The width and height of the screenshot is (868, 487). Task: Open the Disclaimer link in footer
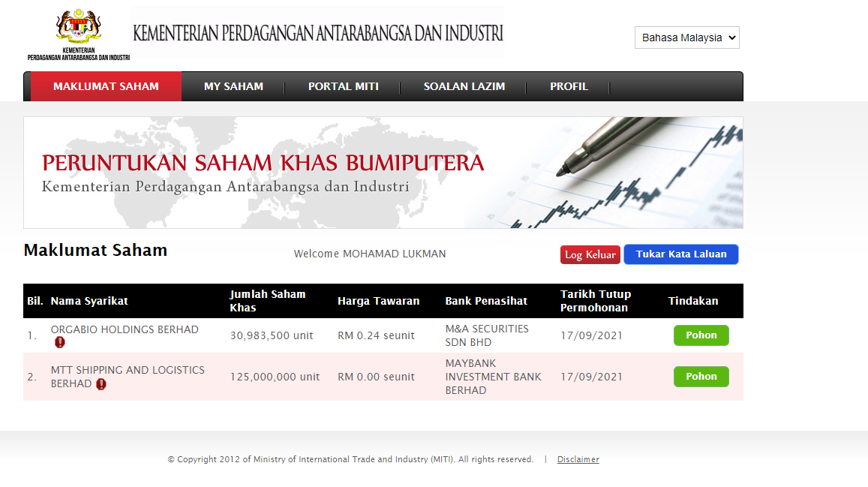[578, 459]
